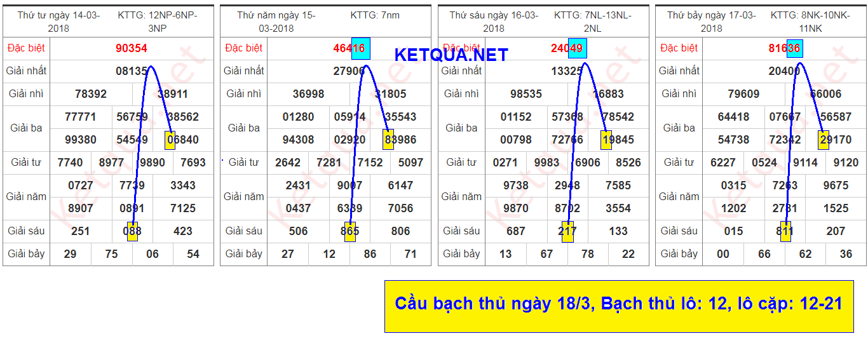Screen dimensions: 868x350
Task: Click yellow highlighted digit in Giải sáu 865
Action: (x=350, y=231)
